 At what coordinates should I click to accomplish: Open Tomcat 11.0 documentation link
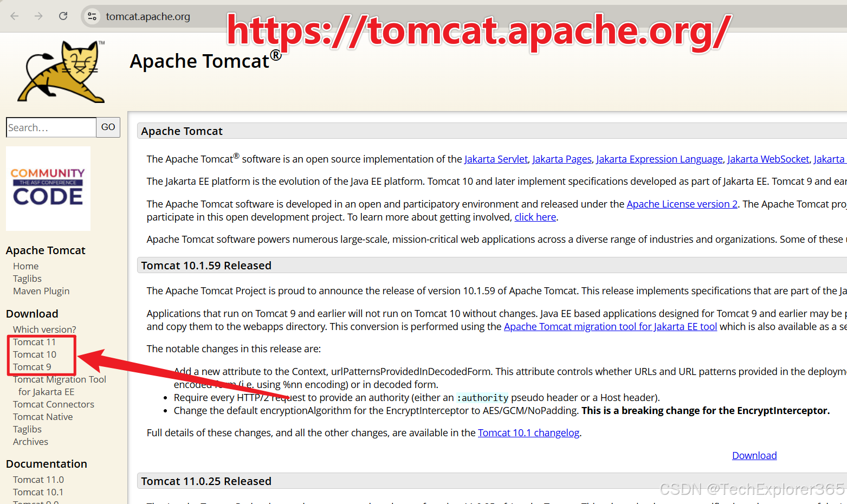(38, 480)
